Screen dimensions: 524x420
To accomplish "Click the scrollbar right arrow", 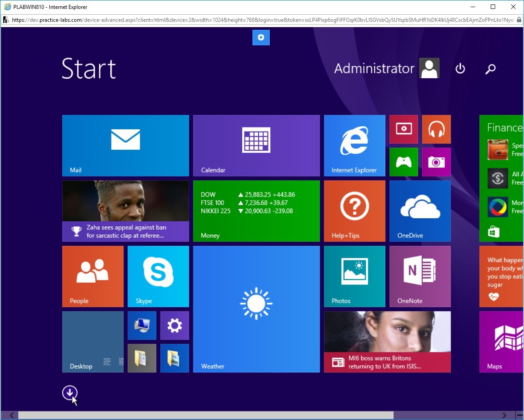I will click(504, 415).
